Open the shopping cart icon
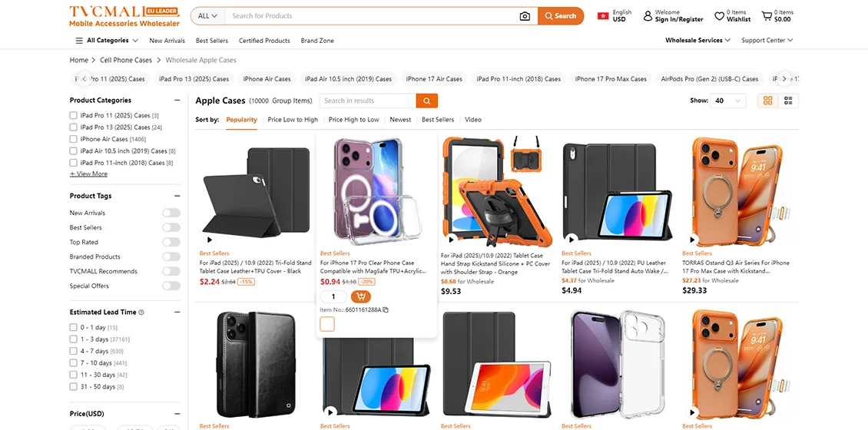The height and width of the screenshot is (430, 868). pos(767,15)
